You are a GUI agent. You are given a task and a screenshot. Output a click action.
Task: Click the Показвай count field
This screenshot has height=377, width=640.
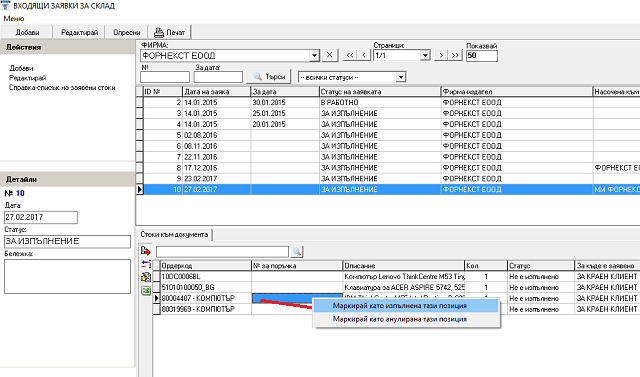pyautogui.click(x=482, y=55)
